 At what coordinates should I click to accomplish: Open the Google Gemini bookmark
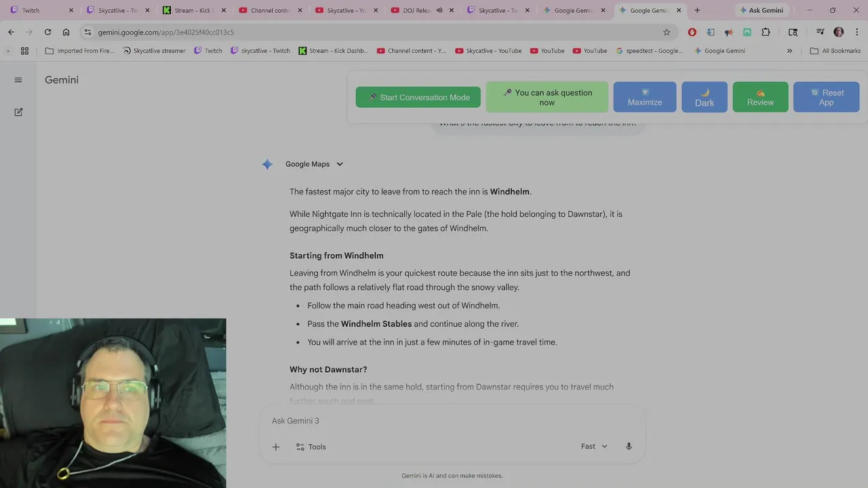pos(719,51)
